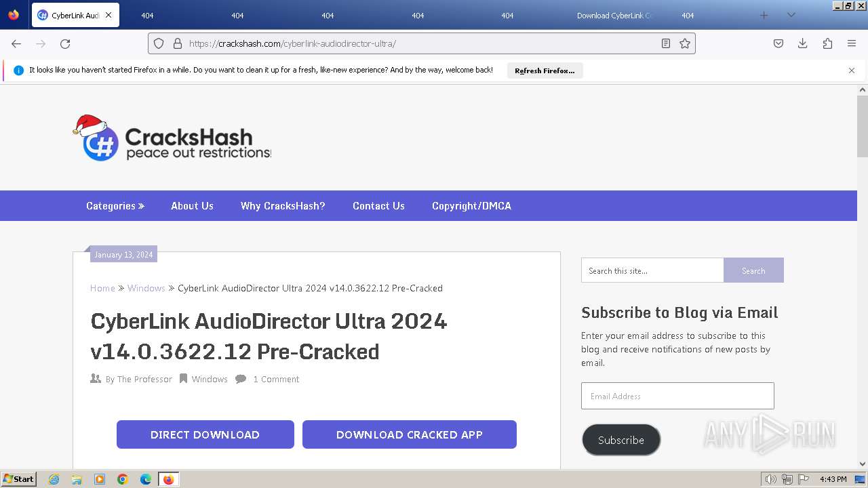Open the Extensions puzzle icon
The width and height of the screenshot is (868, 488).
tap(827, 43)
